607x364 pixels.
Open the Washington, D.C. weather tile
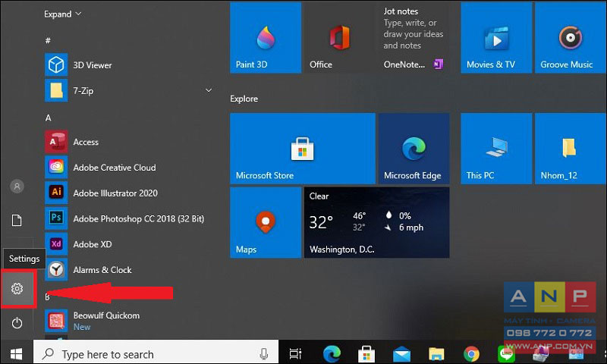click(x=376, y=222)
